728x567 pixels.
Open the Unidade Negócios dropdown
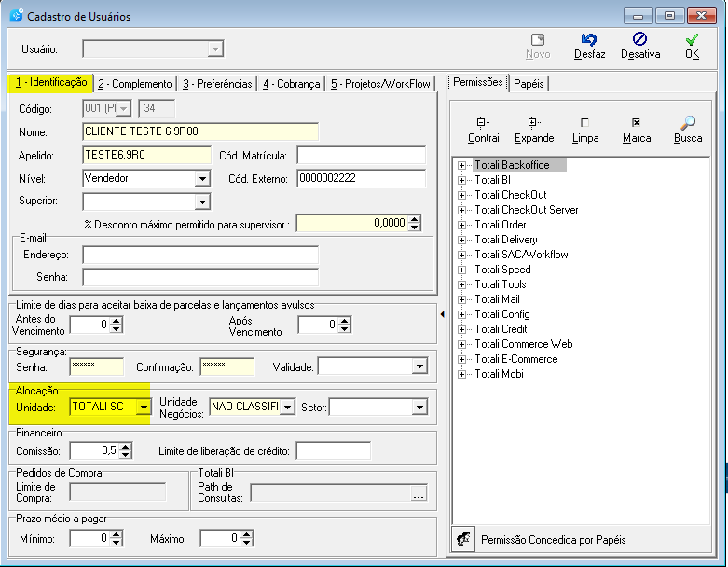pos(287,408)
